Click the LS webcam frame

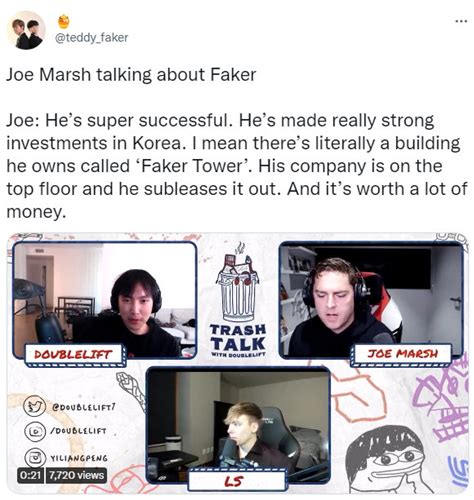[238, 425]
